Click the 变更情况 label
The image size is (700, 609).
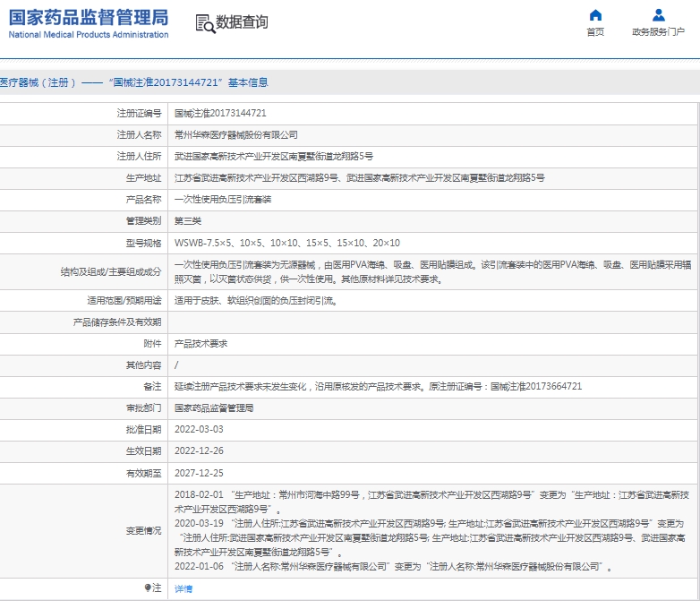143,530
